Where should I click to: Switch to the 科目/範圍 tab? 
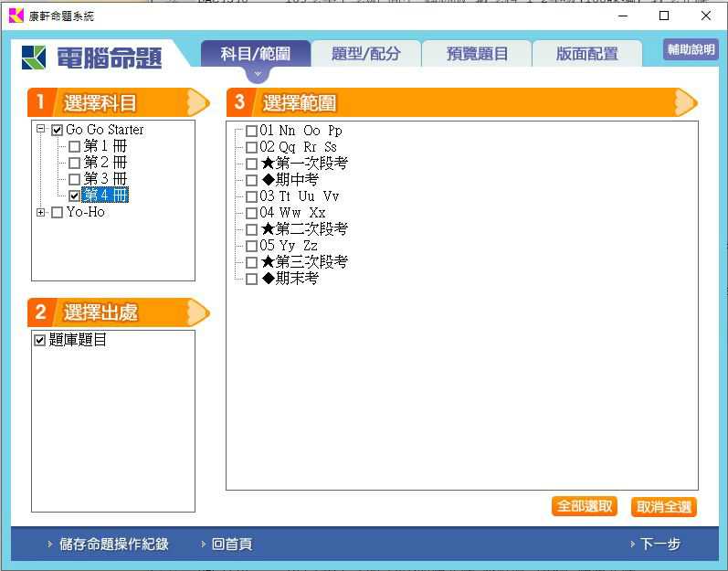[x=256, y=53]
